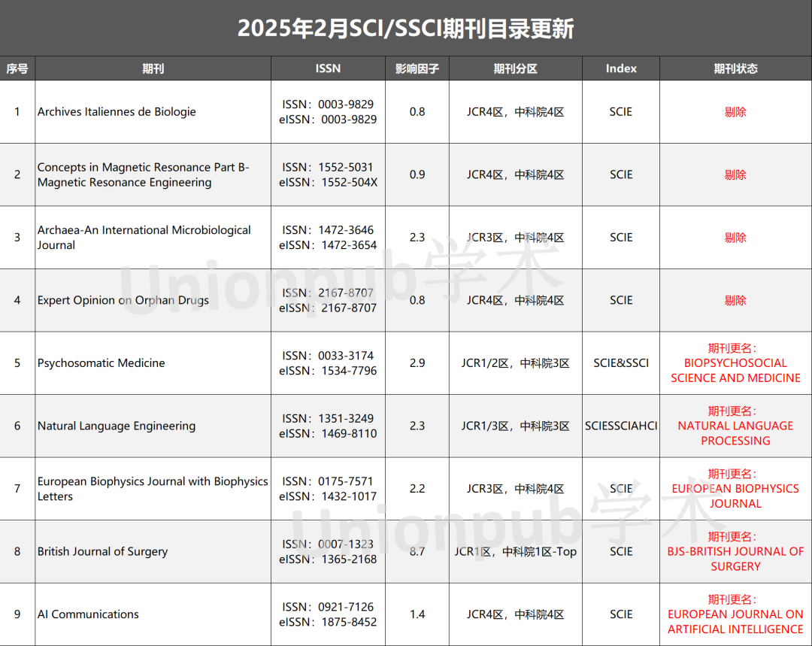Click the title '2025年2月SCI/SSCI期刊目录更新'
The height and width of the screenshot is (646, 812).
[x=405, y=28]
